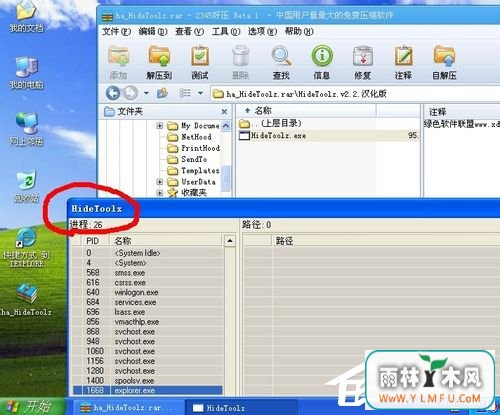Select the ..(上层目录) parent folder entry
500x415 pixels.
click(x=270, y=124)
